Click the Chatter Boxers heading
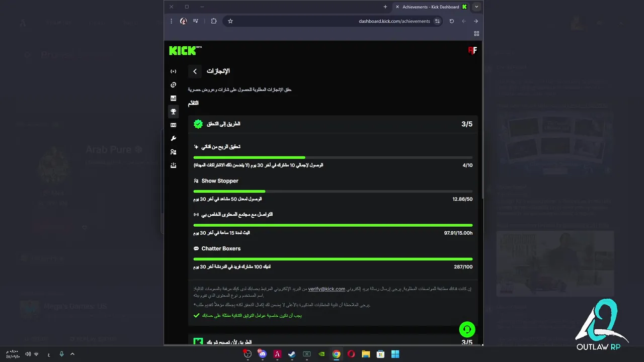Image resolution: width=644 pixels, height=362 pixels. 221,248
